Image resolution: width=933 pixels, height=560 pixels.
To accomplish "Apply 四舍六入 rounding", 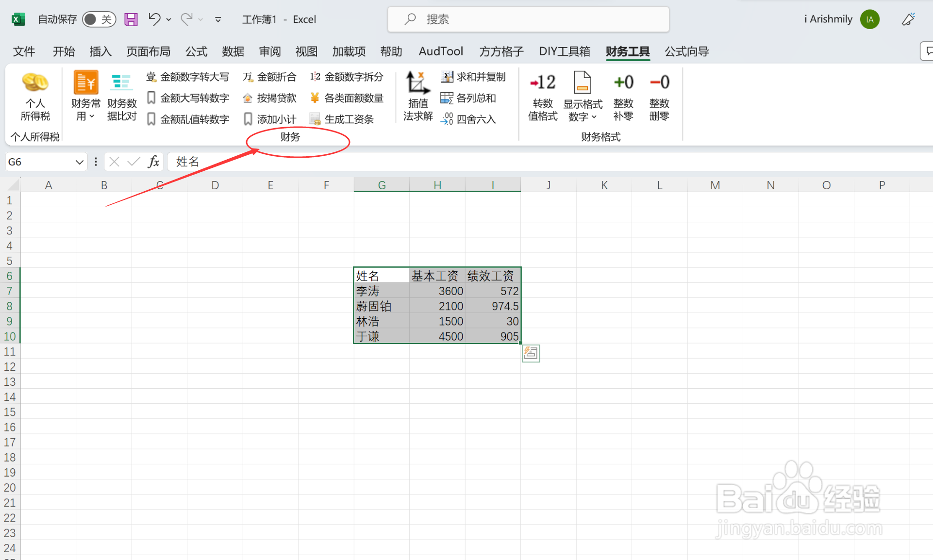I will (468, 119).
